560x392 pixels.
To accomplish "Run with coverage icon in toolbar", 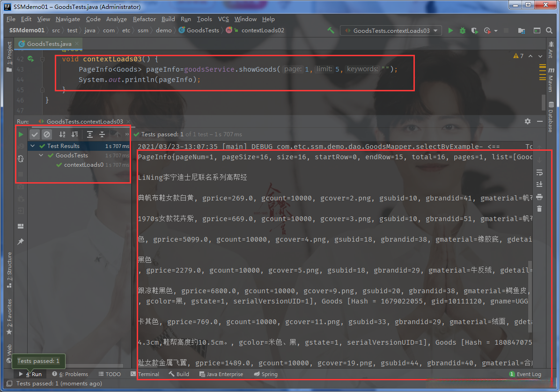I will click(474, 31).
